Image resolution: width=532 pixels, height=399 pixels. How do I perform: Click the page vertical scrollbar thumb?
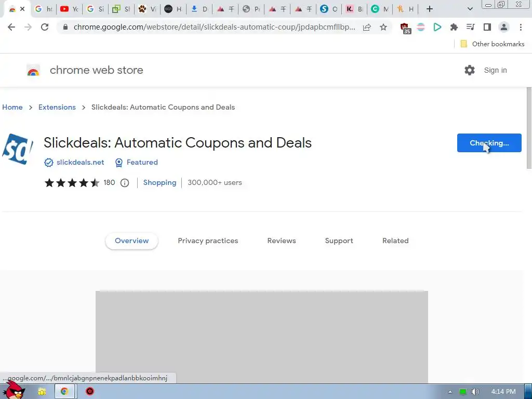click(x=529, y=128)
